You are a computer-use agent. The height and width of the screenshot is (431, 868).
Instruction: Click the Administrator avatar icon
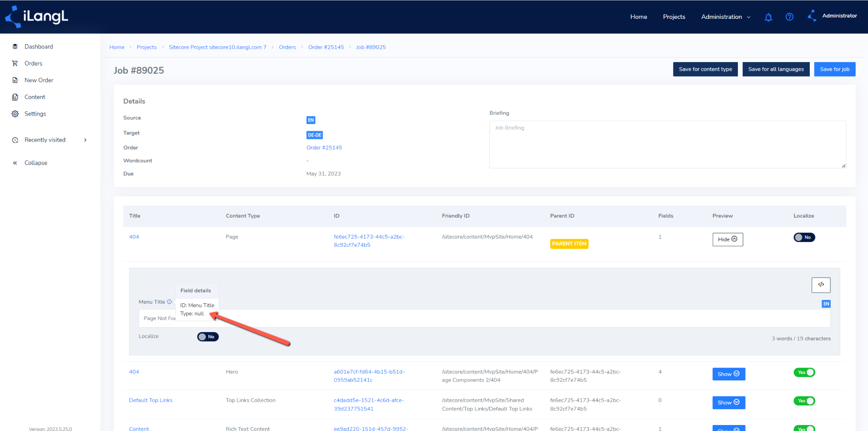812,16
